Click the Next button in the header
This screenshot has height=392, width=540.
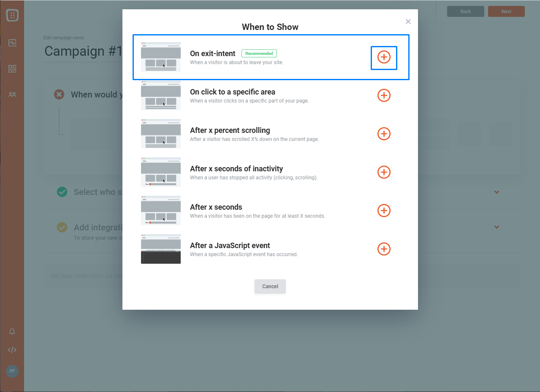(506, 11)
